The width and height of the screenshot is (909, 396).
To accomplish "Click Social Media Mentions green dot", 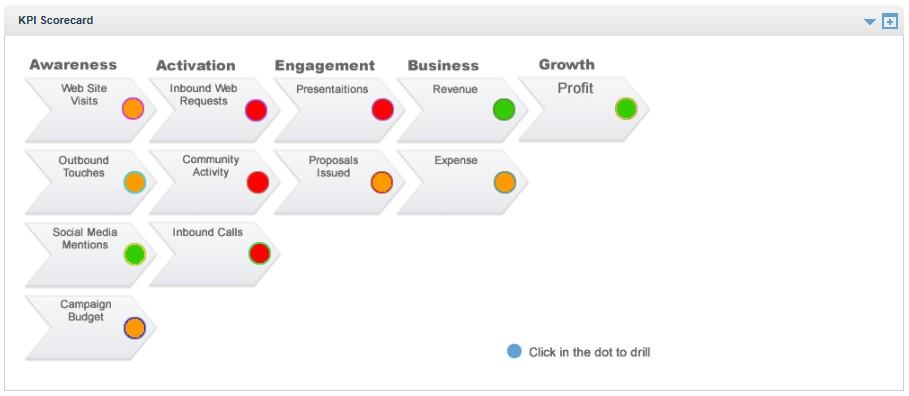I will (x=134, y=255).
